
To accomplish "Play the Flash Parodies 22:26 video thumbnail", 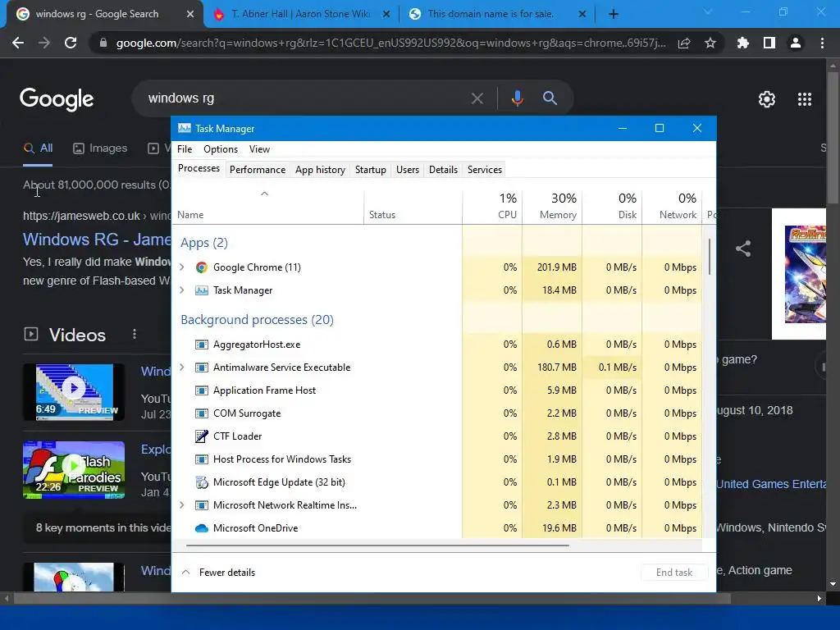I will [x=74, y=470].
